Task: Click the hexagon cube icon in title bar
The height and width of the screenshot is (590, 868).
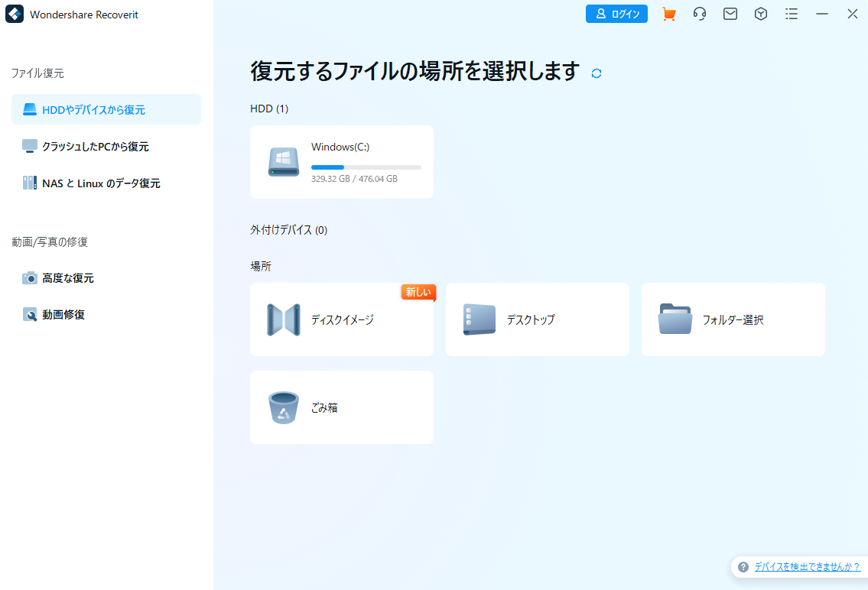Action: 761,15
